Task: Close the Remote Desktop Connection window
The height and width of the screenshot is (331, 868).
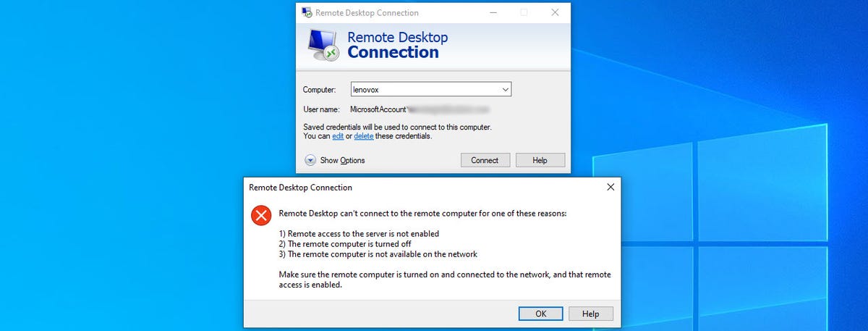Action: click(x=555, y=12)
